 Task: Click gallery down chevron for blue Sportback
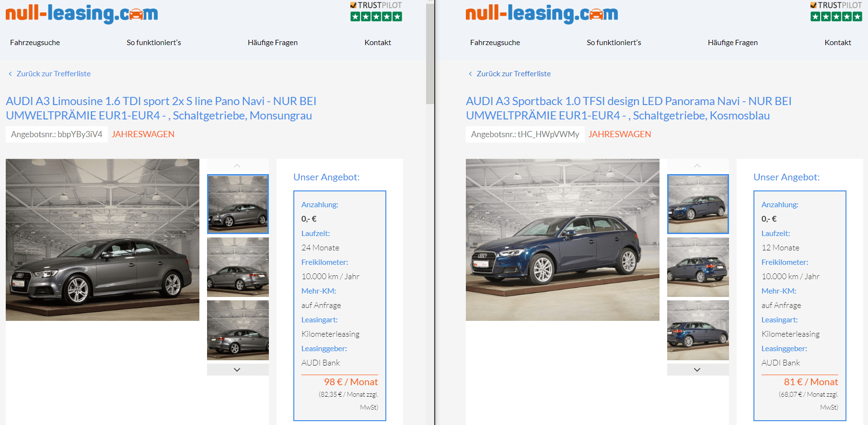tap(697, 369)
